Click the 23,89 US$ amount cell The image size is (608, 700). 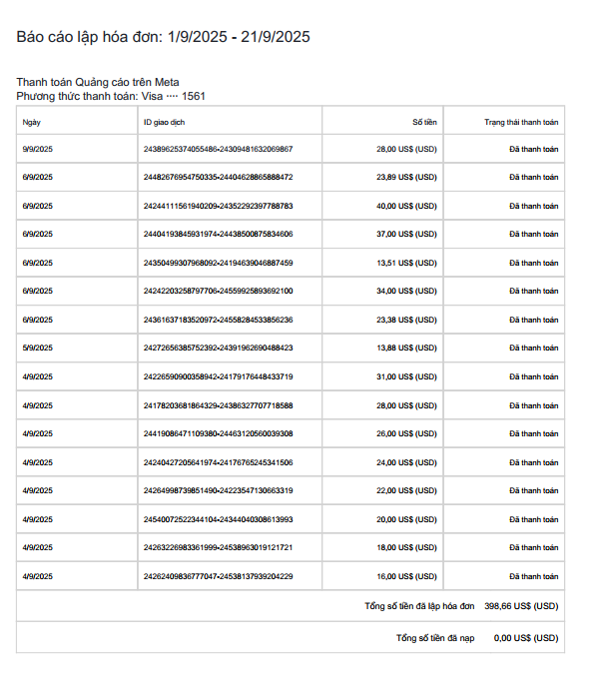pos(406,177)
